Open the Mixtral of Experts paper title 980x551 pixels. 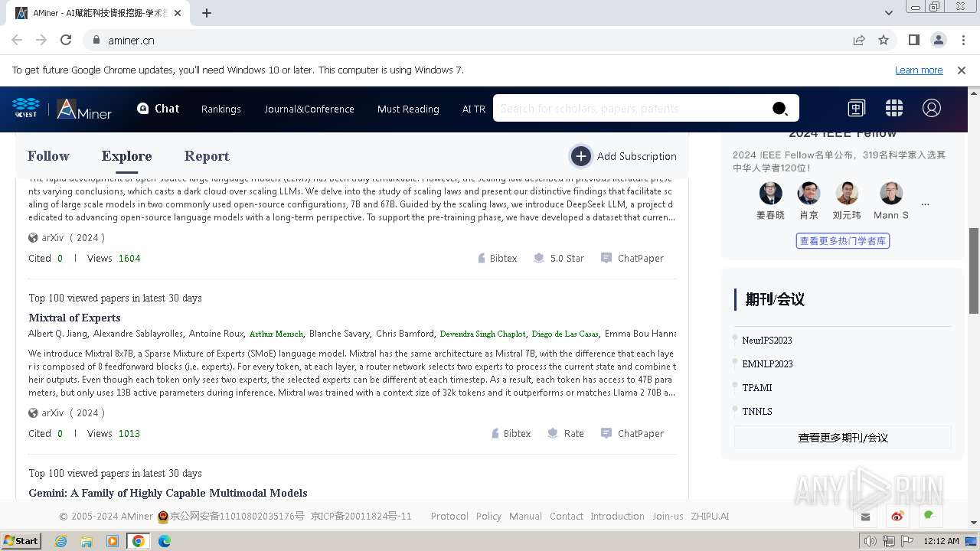click(74, 318)
